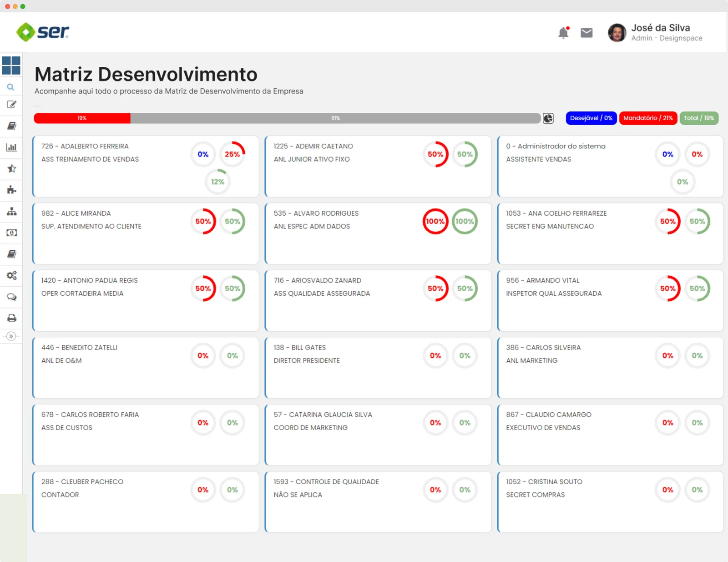This screenshot has height=562, width=728.
Task: Open the mail envelope messages
Action: click(586, 33)
